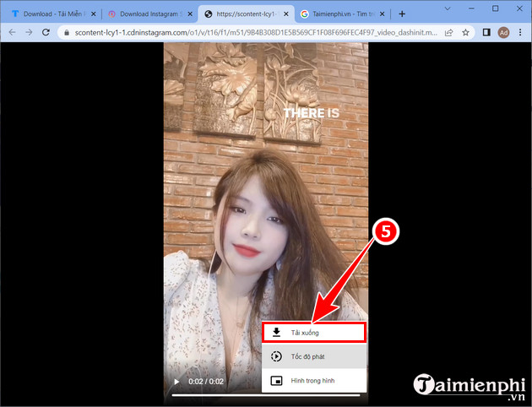Open the Ad profile avatar
This screenshot has height=407, width=532.
pyautogui.click(x=503, y=33)
